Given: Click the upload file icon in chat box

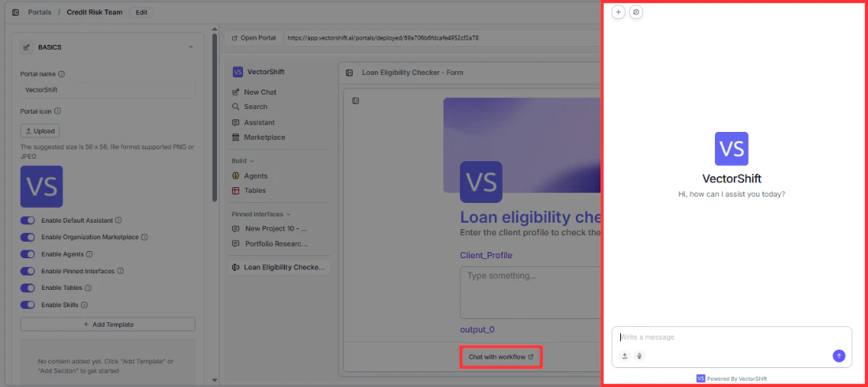Looking at the screenshot, I should pyautogui.click(x=624, y=356).
